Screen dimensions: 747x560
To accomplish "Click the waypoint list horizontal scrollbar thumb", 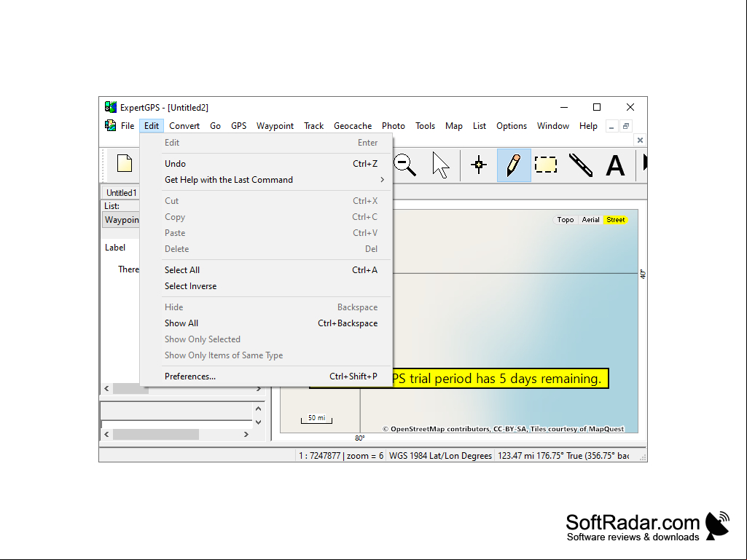I will click(130, 389).
